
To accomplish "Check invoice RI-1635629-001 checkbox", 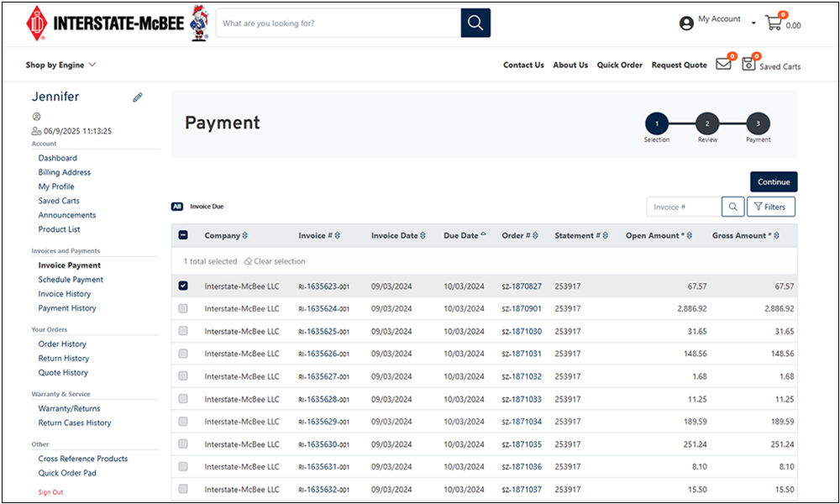I will (x=183, y=422).
